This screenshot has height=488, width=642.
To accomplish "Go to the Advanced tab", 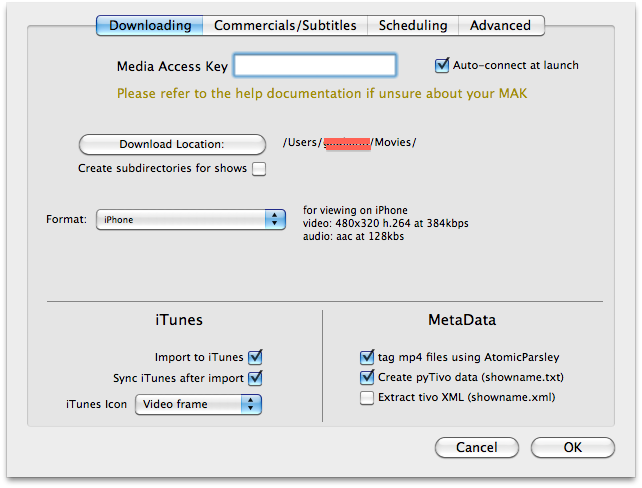I will (500, 26).
